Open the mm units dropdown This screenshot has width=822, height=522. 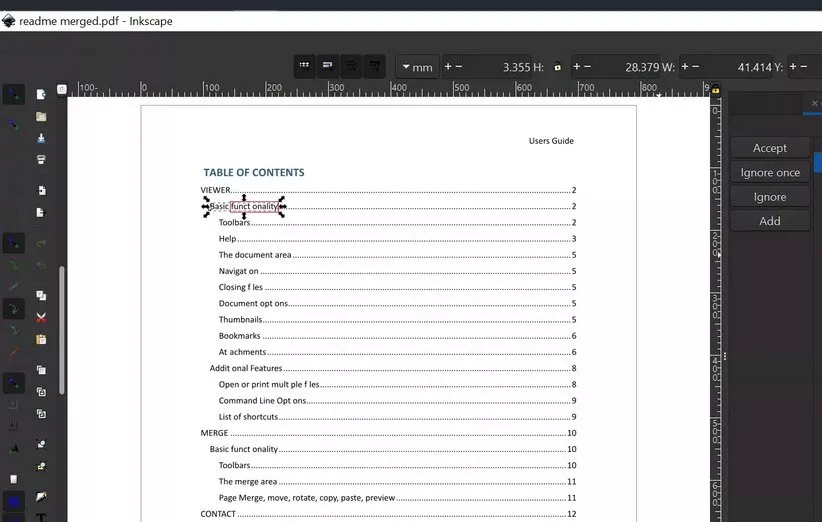tap(416, 67)
